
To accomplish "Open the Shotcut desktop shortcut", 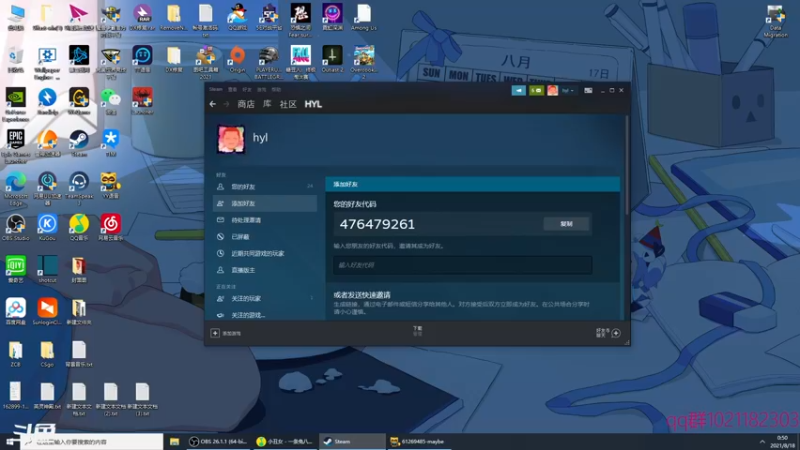I will tap(47, 270).
